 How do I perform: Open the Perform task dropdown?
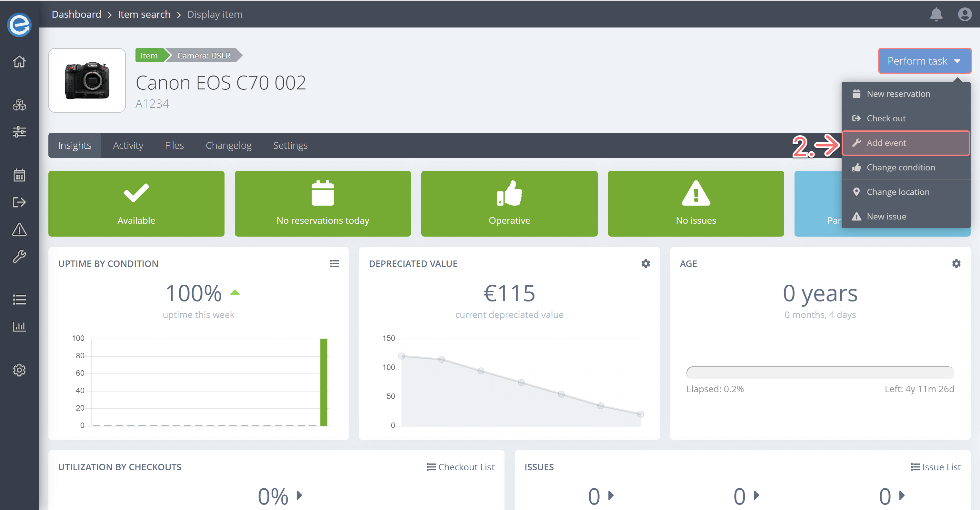[x=925, y=61]
